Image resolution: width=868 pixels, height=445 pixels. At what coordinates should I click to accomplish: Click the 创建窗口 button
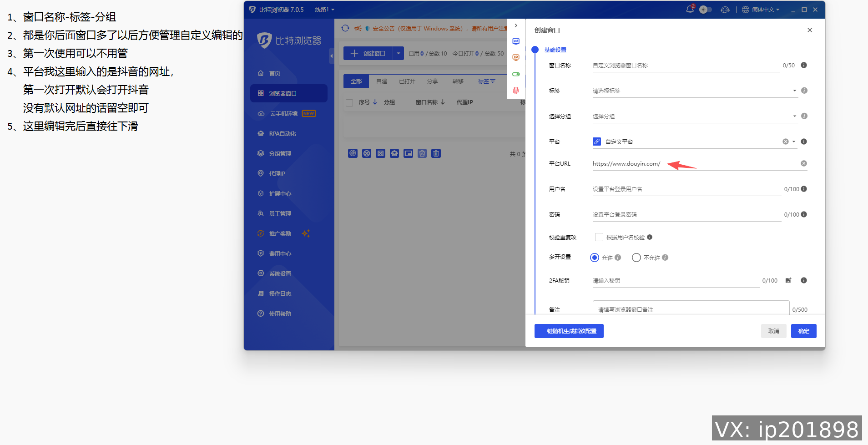[368, 53]
